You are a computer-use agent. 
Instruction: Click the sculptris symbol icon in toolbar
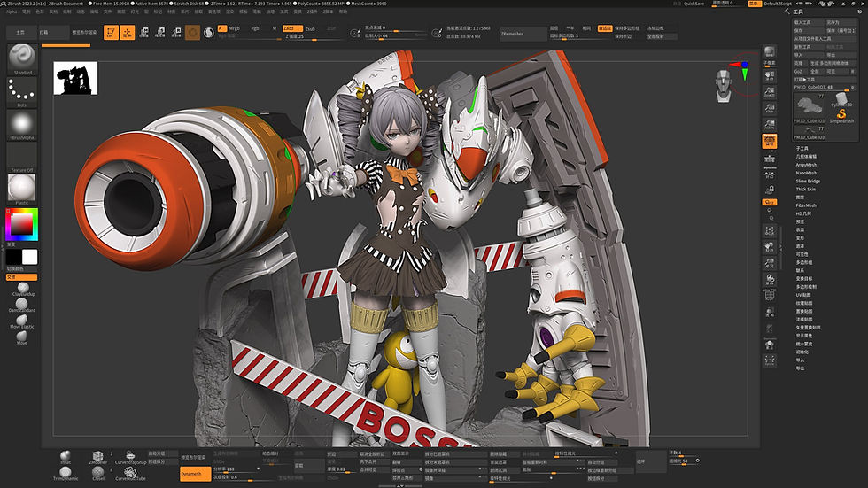[209, 33]
